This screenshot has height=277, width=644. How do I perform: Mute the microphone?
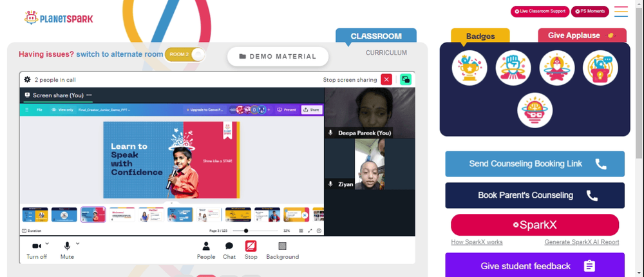pyautogui.click(x=67, y=251)
